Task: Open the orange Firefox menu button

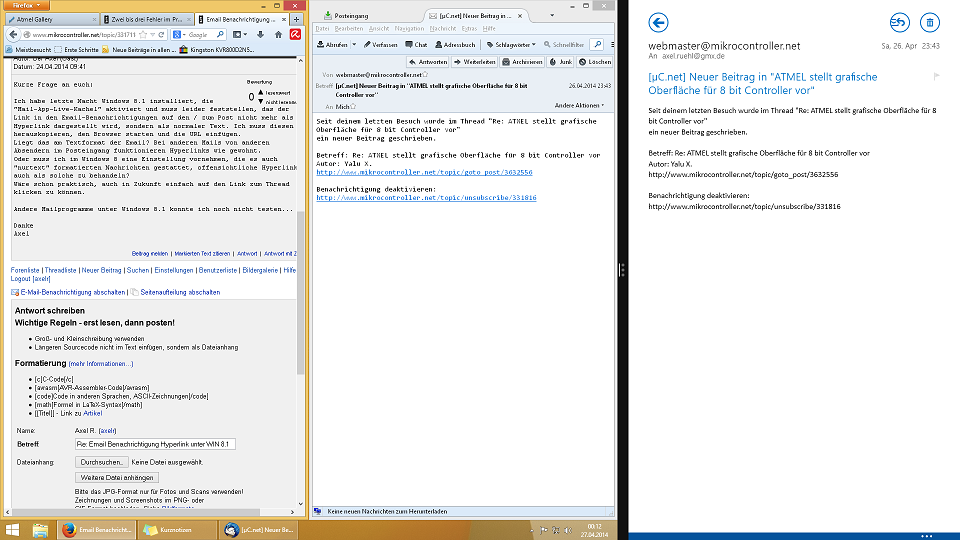Action: 26,5
